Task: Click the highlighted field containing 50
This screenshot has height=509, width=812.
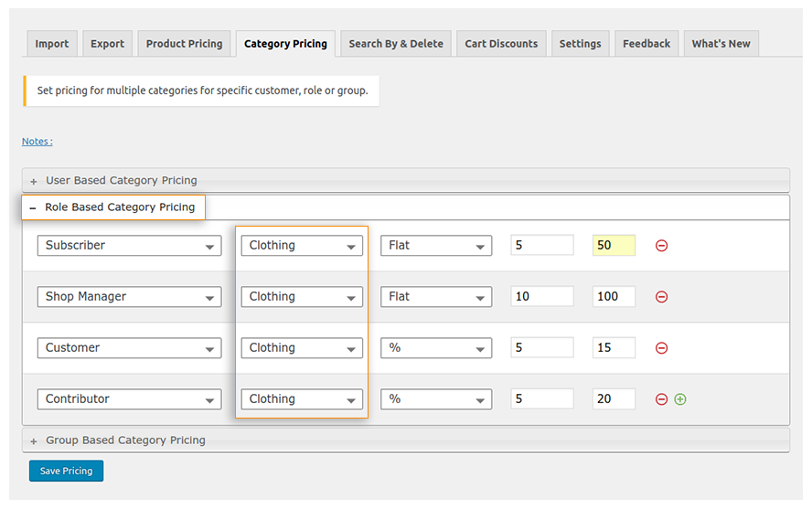Action: (x=614, y=245)
